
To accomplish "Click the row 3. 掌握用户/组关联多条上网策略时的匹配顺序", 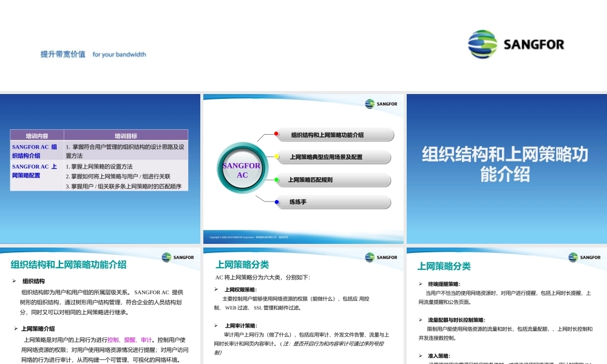I will (123, 186).
